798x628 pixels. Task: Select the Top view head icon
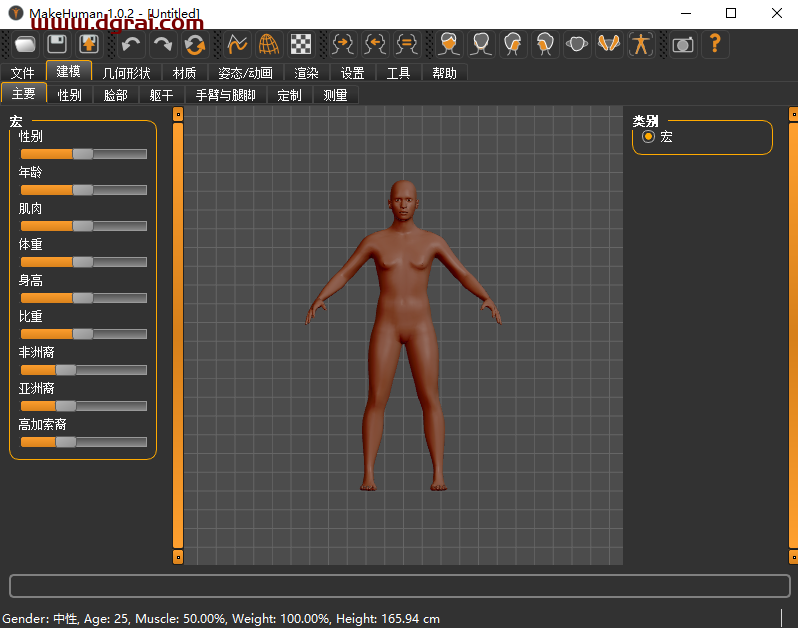(577, 44)
